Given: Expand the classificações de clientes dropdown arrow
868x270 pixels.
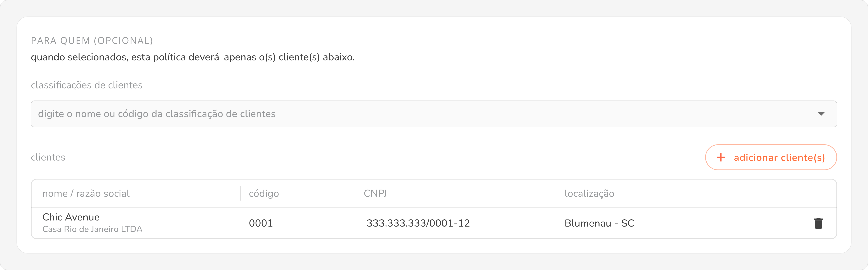Looking at the screenshot, I should click(x=821, y=114).
